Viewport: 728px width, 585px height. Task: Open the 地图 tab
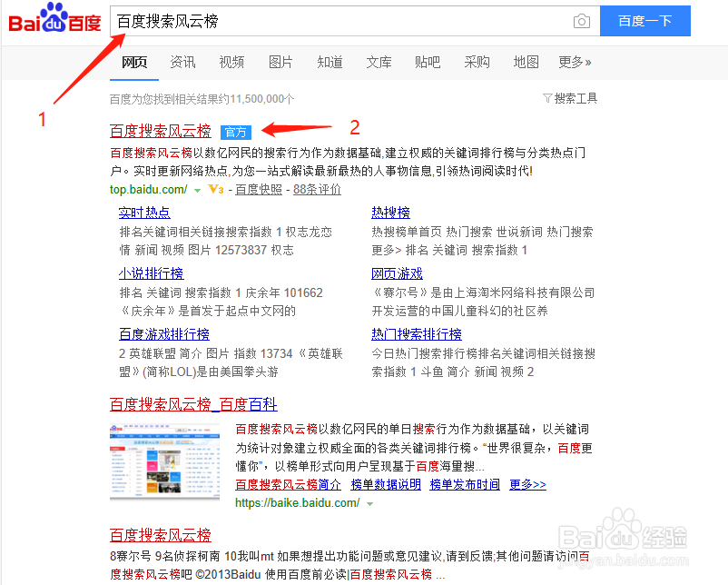pos(526,62)
